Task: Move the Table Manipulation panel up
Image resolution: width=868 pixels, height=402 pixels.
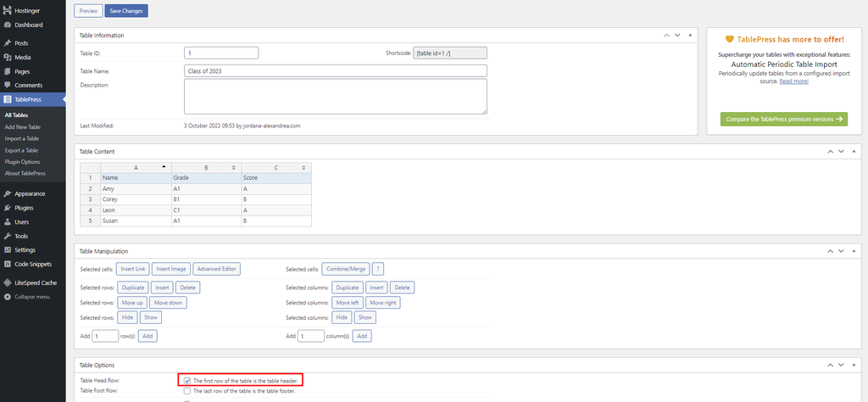Action: coord(831,251)
